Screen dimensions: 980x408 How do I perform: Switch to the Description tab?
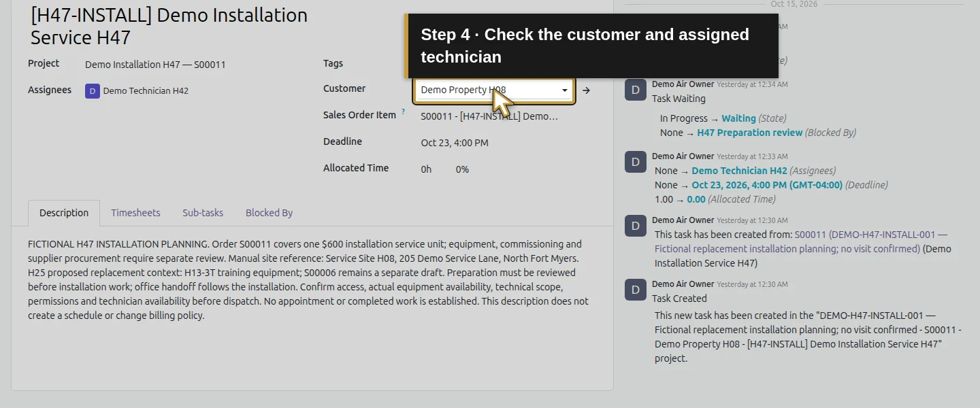click(64, 213)
